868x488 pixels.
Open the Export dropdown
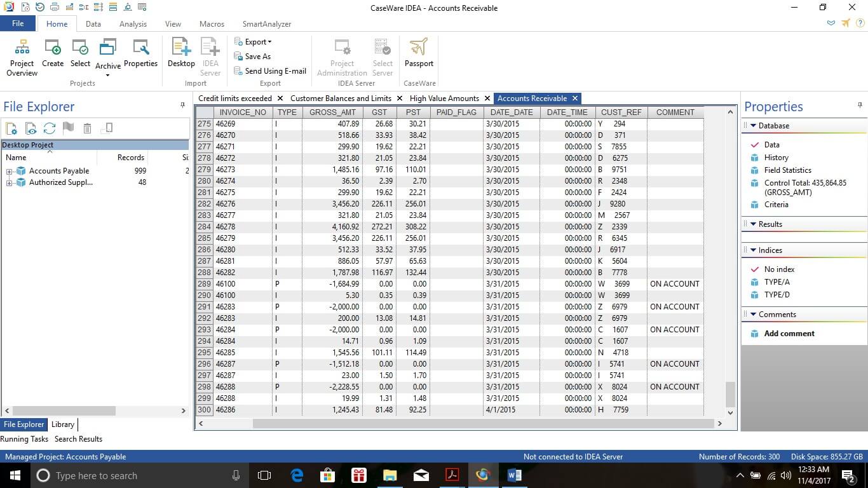point(253,42)
